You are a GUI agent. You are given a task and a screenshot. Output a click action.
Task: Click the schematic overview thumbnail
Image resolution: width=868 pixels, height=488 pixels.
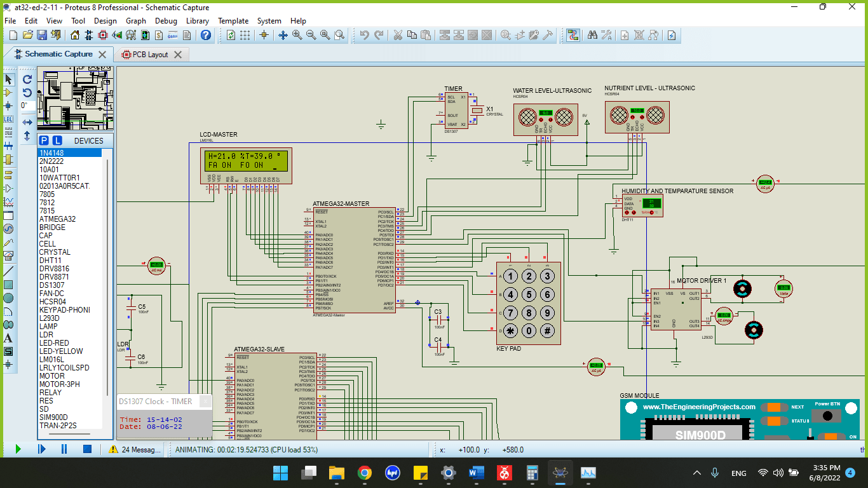click(76, 98)
